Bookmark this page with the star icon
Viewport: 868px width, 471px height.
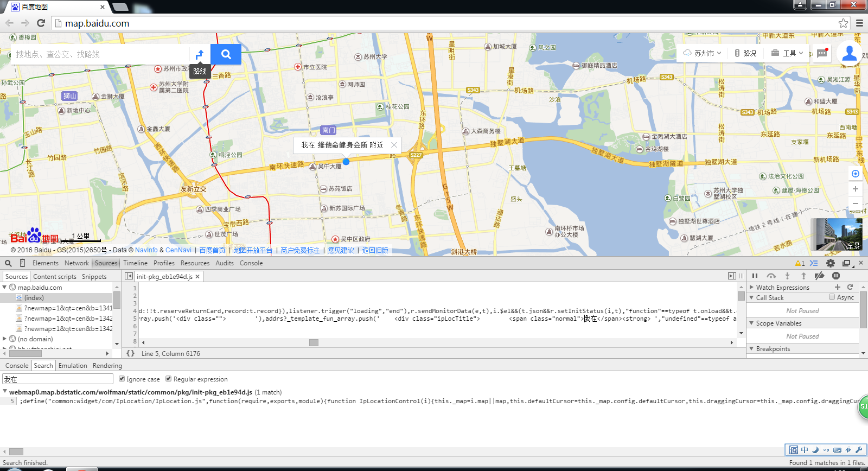[843, 23]
